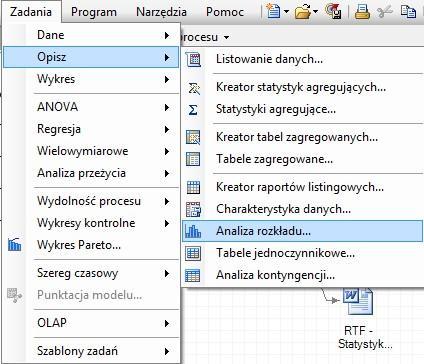
Task: Open the Wielowymiarowe menu entry
Action: pyautogui.click(x=91, y=151)
